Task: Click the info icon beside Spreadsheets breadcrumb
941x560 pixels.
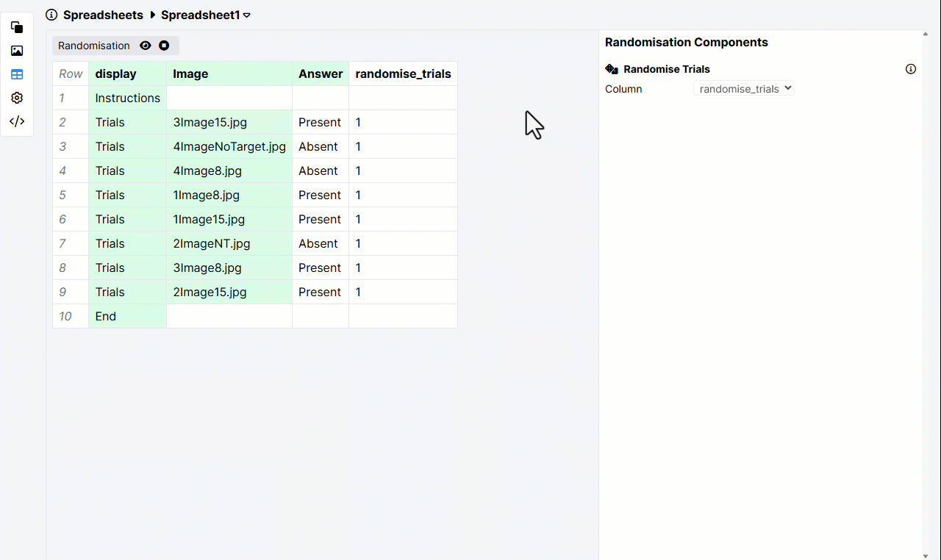Action: [x=51, y=15]
